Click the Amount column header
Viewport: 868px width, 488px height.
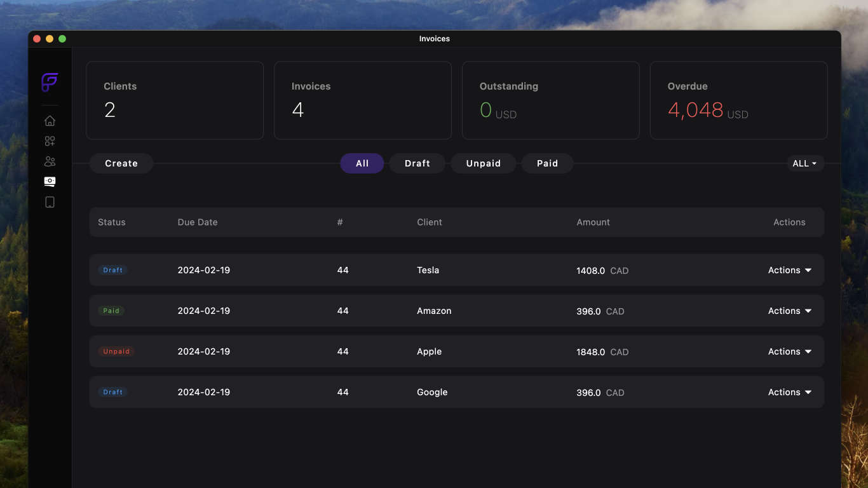[x=593, y=222]
